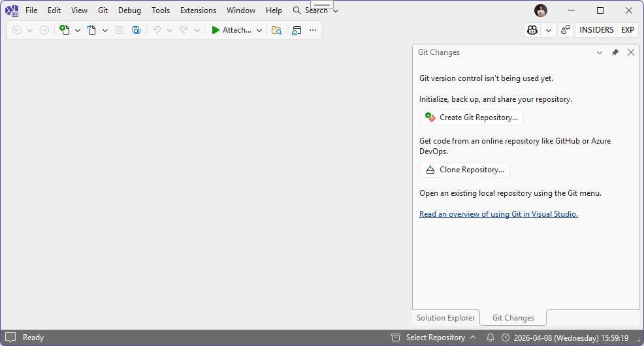Close the Git Changes panel

631,52
